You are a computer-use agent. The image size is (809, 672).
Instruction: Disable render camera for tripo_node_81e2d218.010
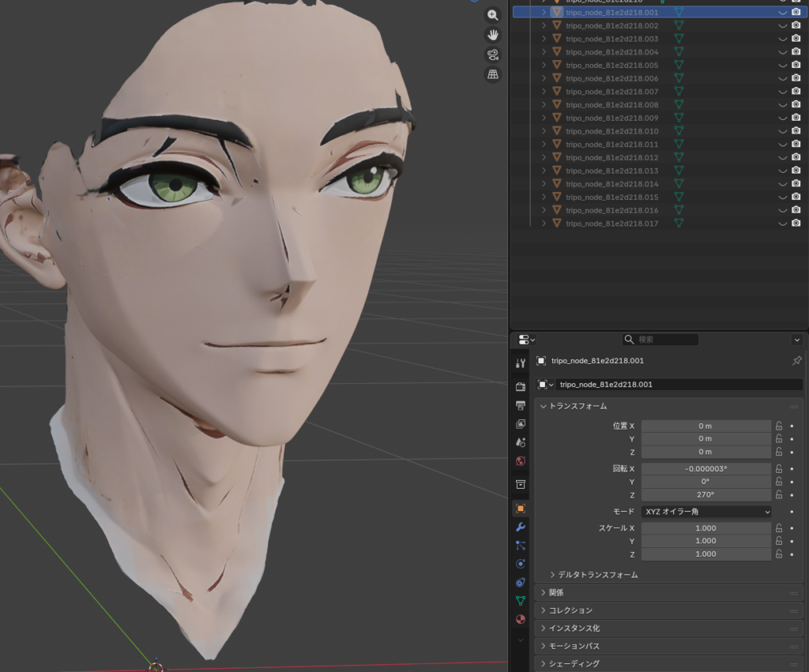[796, 131]
